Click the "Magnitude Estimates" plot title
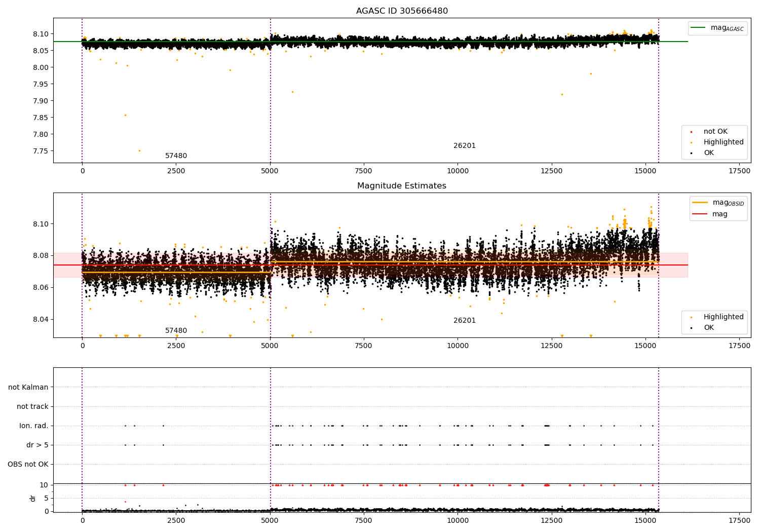This screenshot has height=532, width=760. pos(402,186)
